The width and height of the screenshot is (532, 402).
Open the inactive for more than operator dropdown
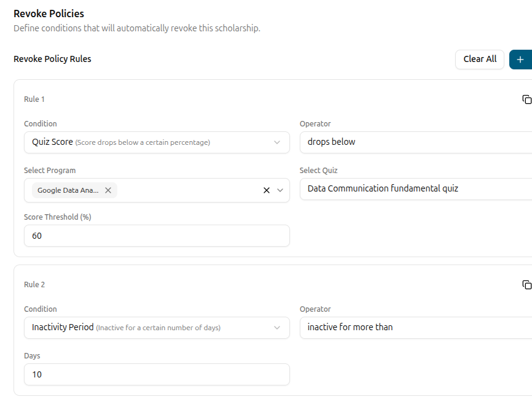point(416,328)
